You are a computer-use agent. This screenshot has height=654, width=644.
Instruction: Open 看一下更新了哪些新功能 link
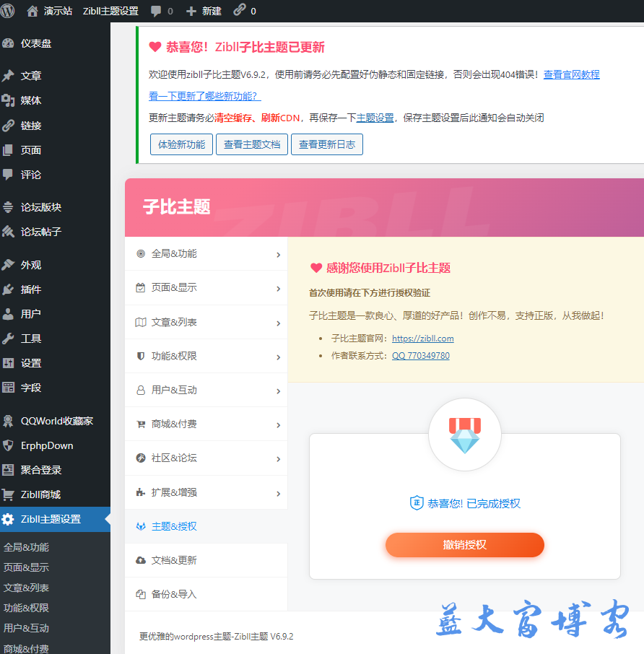click(x=204, y=96)
